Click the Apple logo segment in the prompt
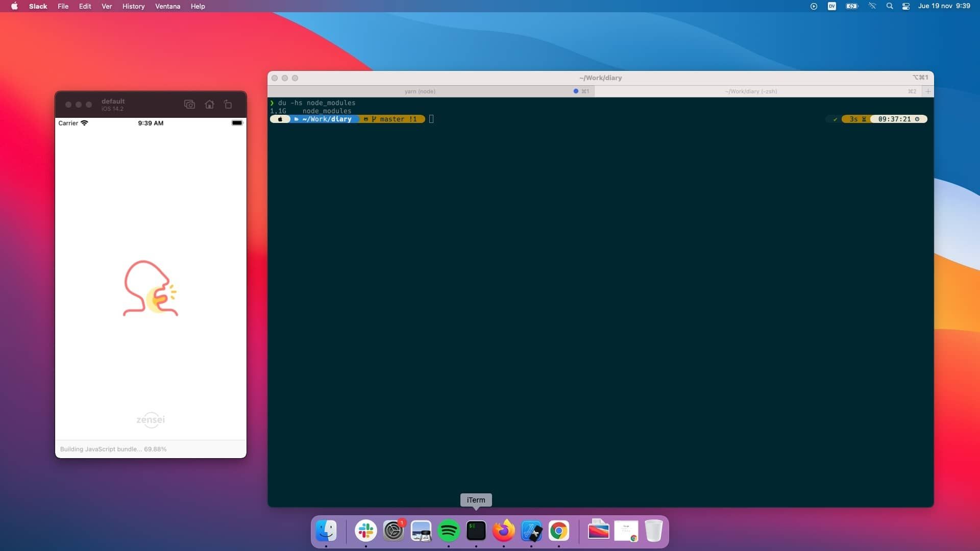This screenshot has width=980, height=551. [x=280, y=119]
